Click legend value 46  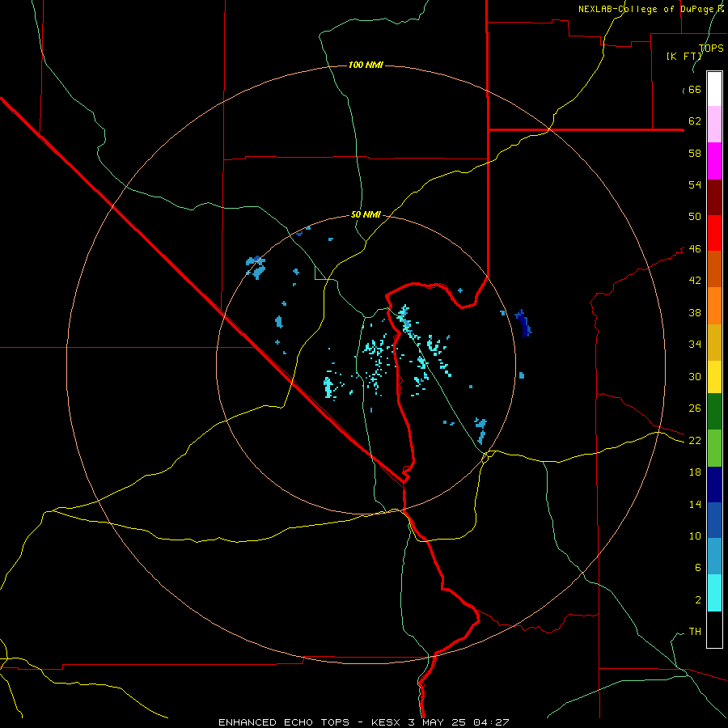695,249
